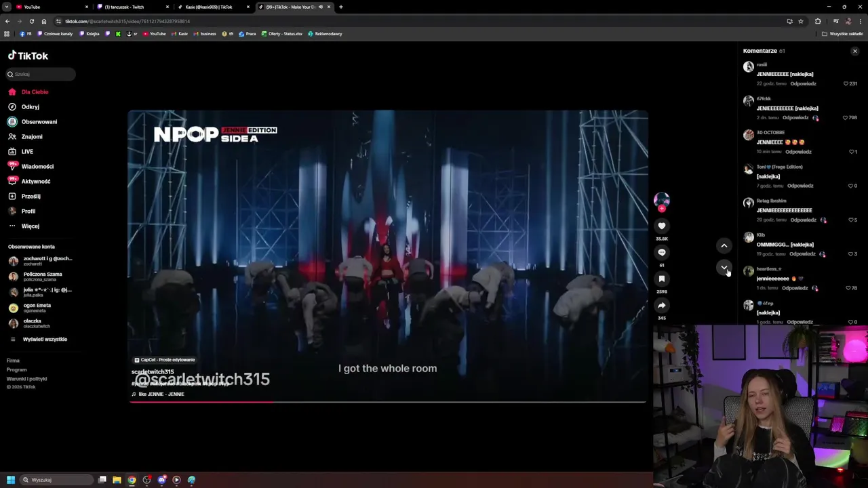The height and width of the screenshot is (488, 868).
Task: Go to previous video arrow
Action: tap(724, 245)
